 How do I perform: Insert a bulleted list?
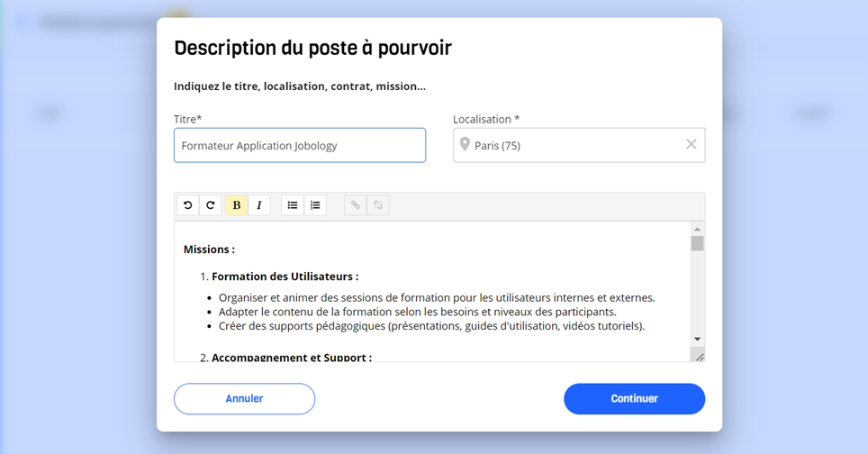coord(293,205)
